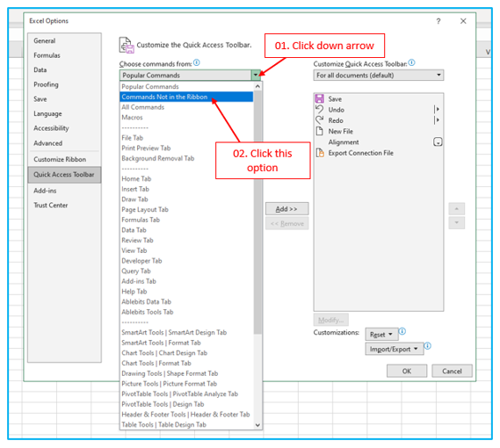Open the Formulas options category
Viewport: 500px width, 448px height.
click(64, 55)
